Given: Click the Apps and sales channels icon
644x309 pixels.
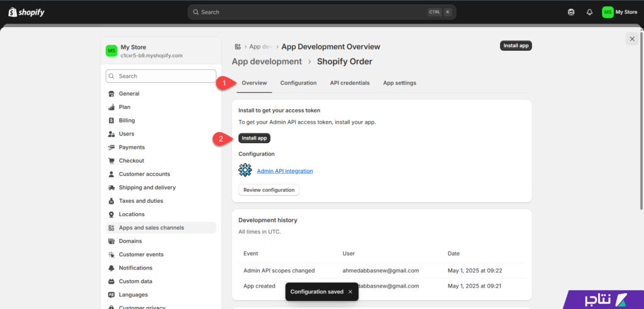Looking at the screenshot, I should tap(111, 228).
